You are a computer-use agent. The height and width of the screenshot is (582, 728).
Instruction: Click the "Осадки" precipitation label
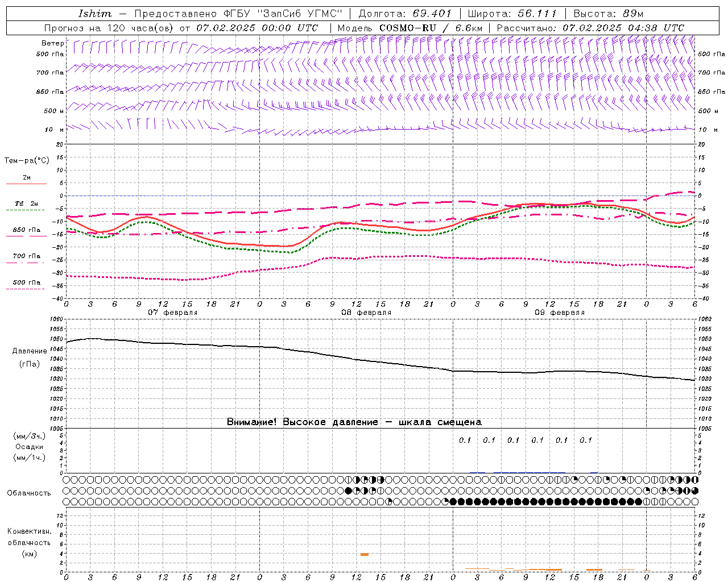30,447
